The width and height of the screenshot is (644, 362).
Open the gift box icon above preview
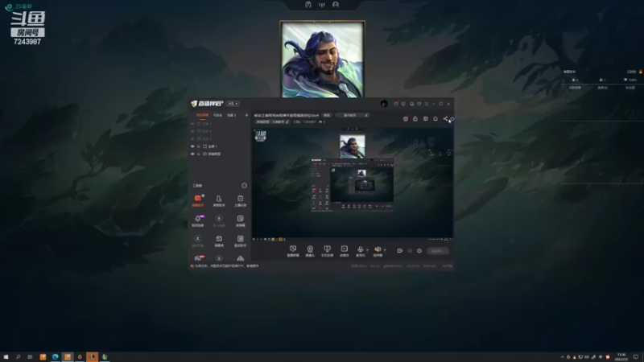[415, 118]
